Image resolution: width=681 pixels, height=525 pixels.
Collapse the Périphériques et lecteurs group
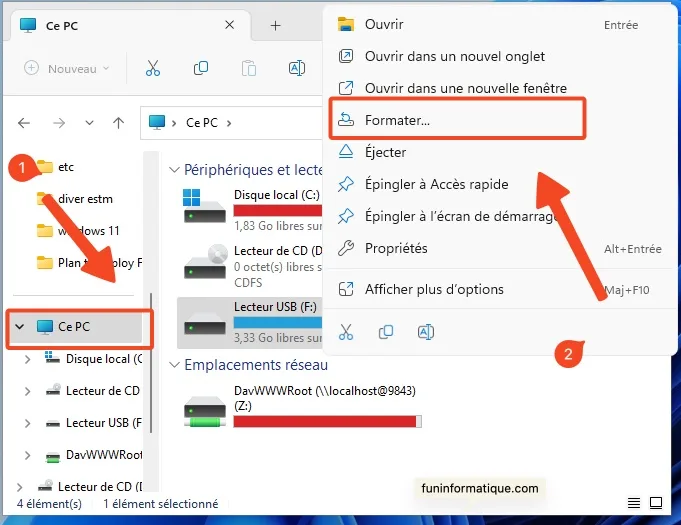click(x=174, y=170)
